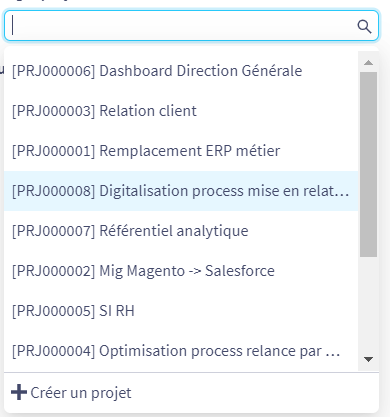The image size is (390, 417).
Task: Click the scrollbar up arrow
Action: [x=368, y=62]
